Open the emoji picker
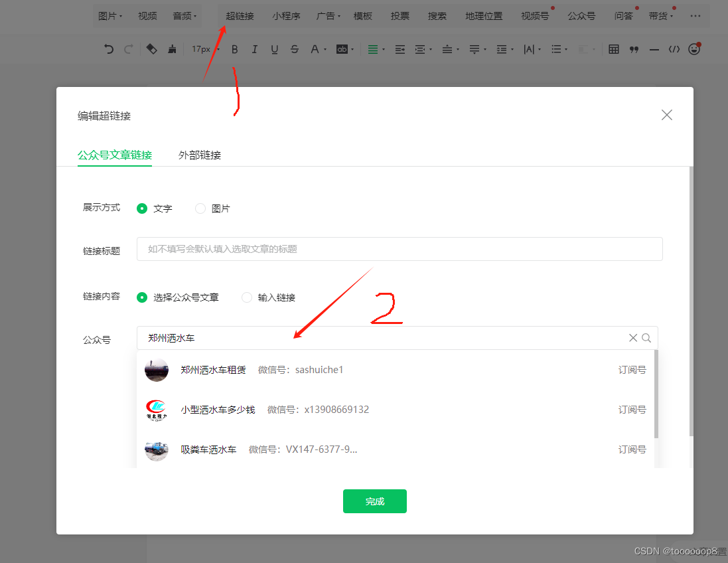 pyautogui.click(x=694, y=48)
